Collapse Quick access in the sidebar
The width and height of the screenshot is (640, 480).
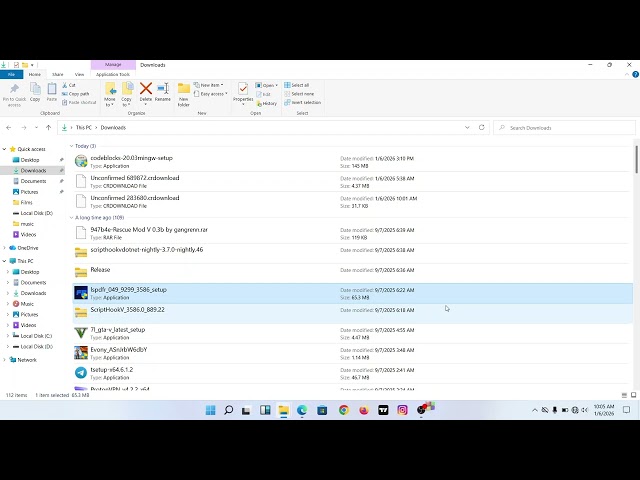[4, 149]
